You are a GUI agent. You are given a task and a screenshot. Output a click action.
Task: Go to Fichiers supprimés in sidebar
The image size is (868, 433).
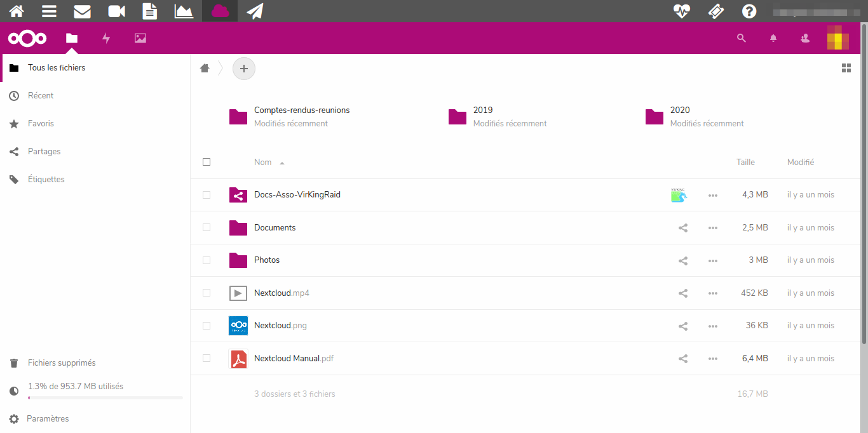(x=62, y=363)
